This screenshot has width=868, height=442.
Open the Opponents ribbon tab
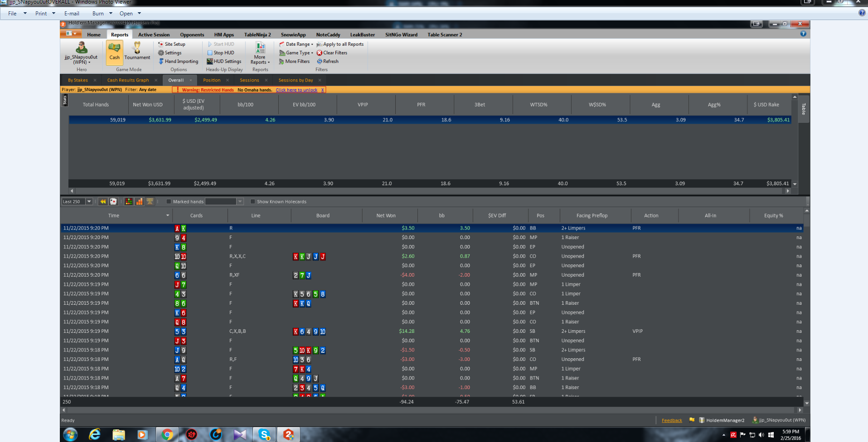pos(192,34)
